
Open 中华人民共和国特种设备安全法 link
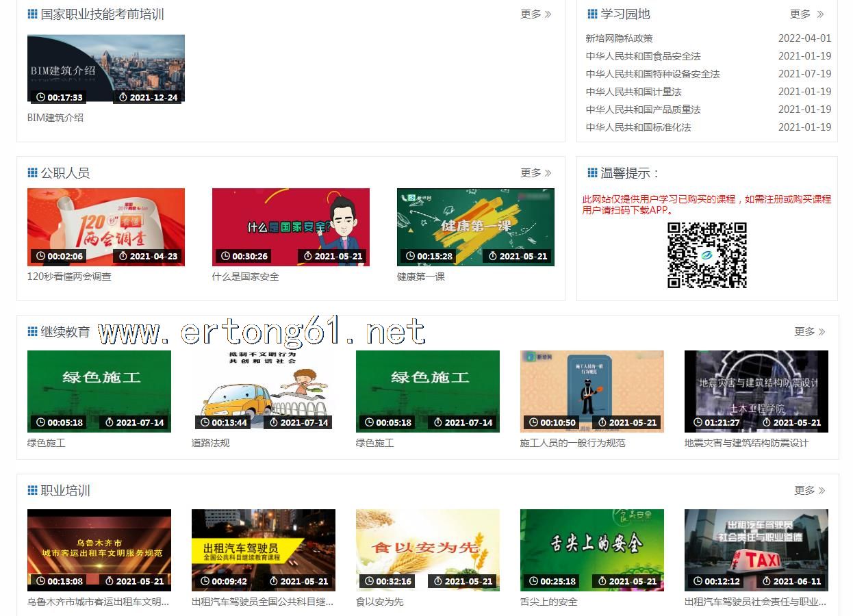(652, 74)
